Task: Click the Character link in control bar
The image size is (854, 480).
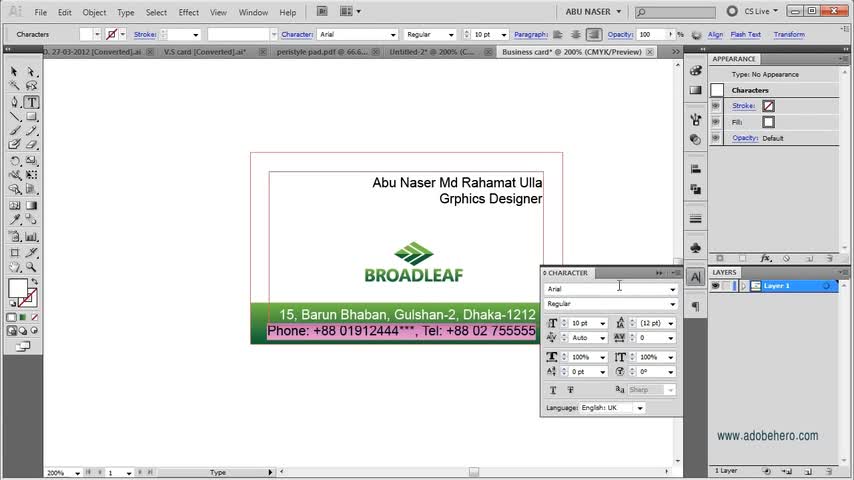Action: point(297,34)
